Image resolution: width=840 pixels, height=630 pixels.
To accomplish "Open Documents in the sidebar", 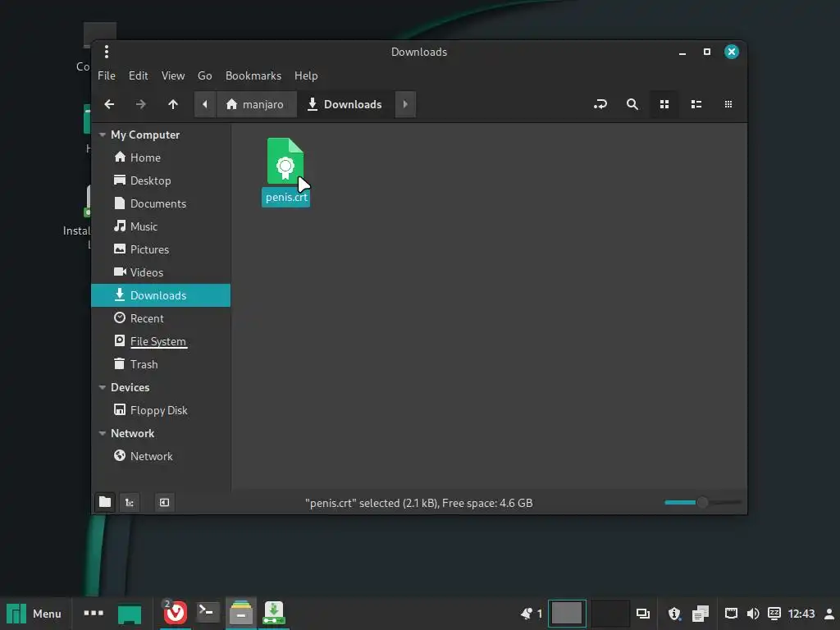I will (x=161, y=203).
